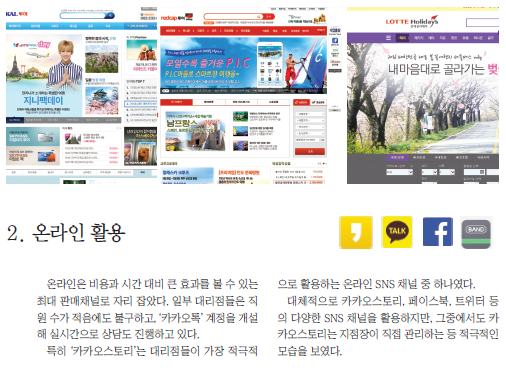Open the cherry blossom road Lotte banner
The image size is (506, 368).
point(423,98)
